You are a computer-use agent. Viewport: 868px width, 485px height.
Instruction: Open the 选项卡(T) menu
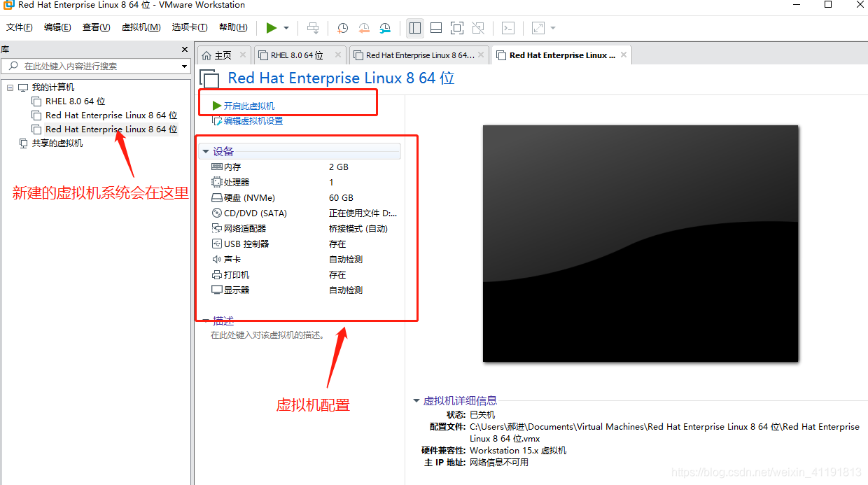point(190,27)
